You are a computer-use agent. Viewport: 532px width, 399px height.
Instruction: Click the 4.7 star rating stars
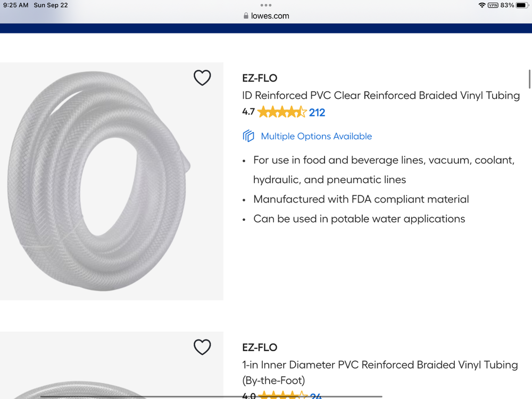coord(282,112)
